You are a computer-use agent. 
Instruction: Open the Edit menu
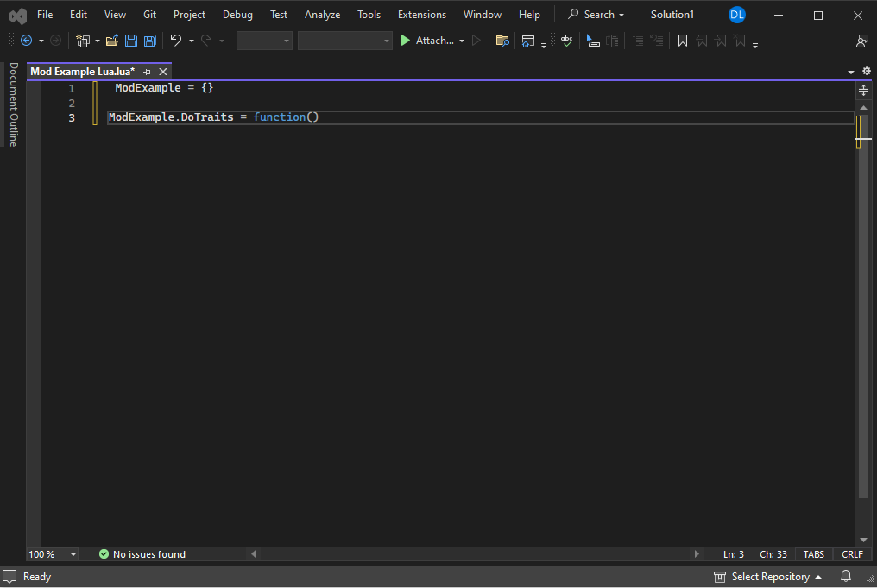pyautogui.click(x=79, y=15)
